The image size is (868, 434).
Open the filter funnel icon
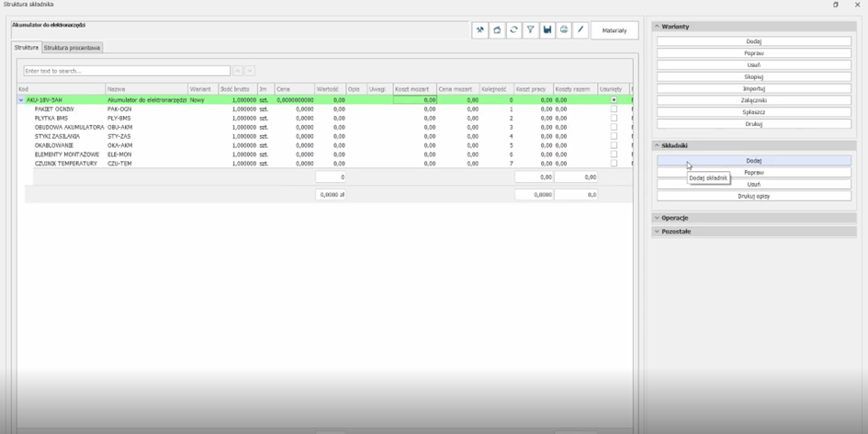(x=530, y=30)
